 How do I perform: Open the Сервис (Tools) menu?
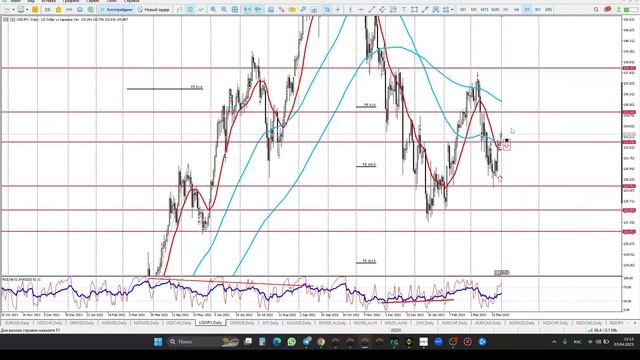(x=93, y=1)
